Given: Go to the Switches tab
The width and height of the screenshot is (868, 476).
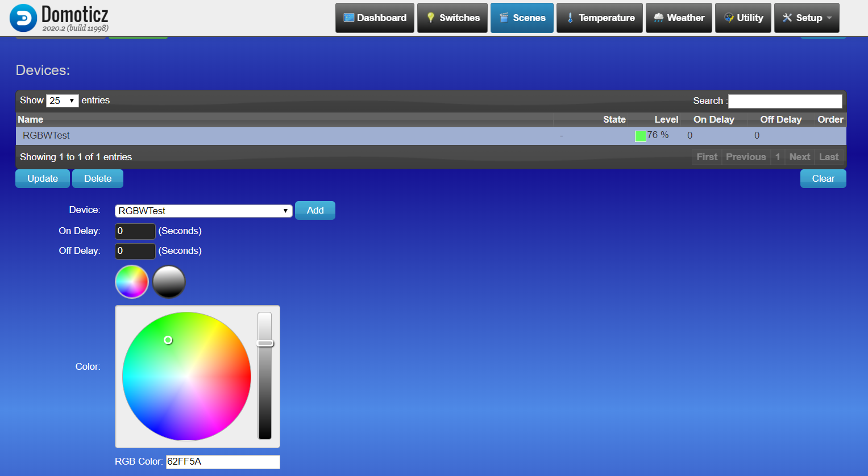Looking at the screenshot, I should tap(452, 18).
